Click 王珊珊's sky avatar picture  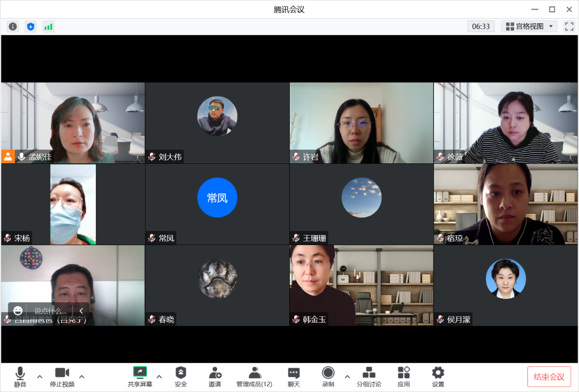361,198
